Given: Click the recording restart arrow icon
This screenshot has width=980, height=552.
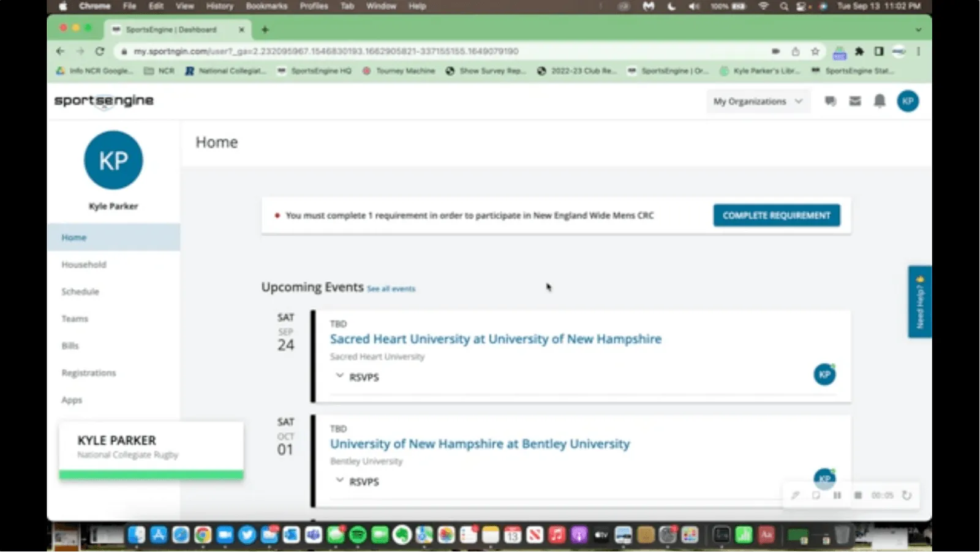Looking at the screenshot, I should point(907,495).
